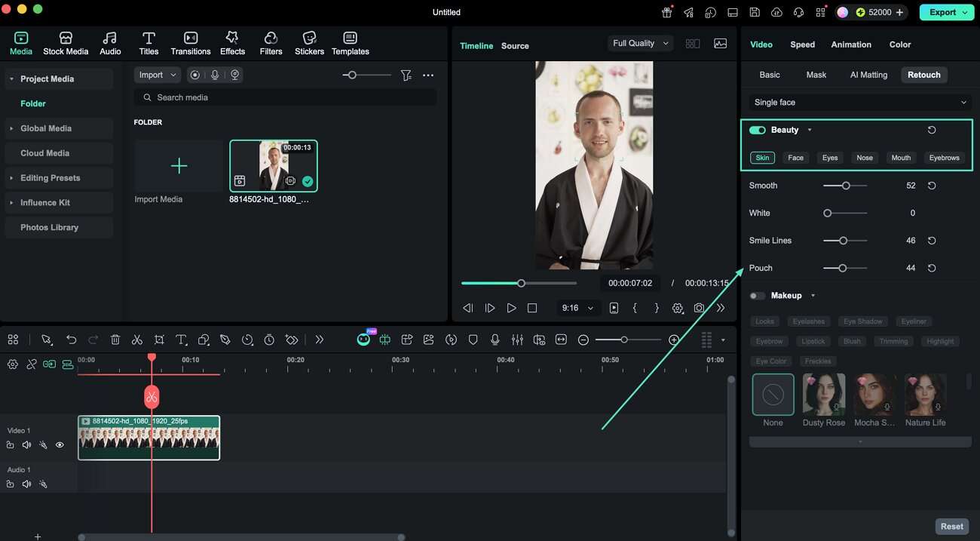Image resolution: width=980 pixels, height=541 pixels.
Task: Mute the Video 1 track
Action: [26, 445]
